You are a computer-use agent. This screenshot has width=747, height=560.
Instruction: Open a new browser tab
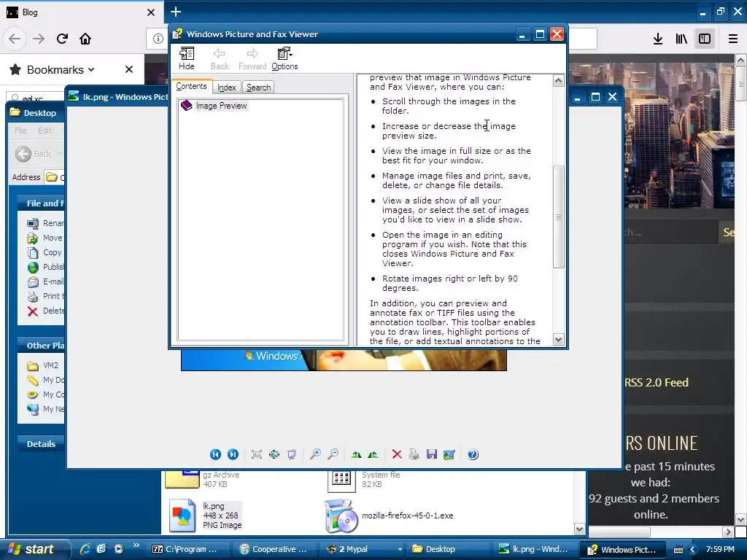176,12
